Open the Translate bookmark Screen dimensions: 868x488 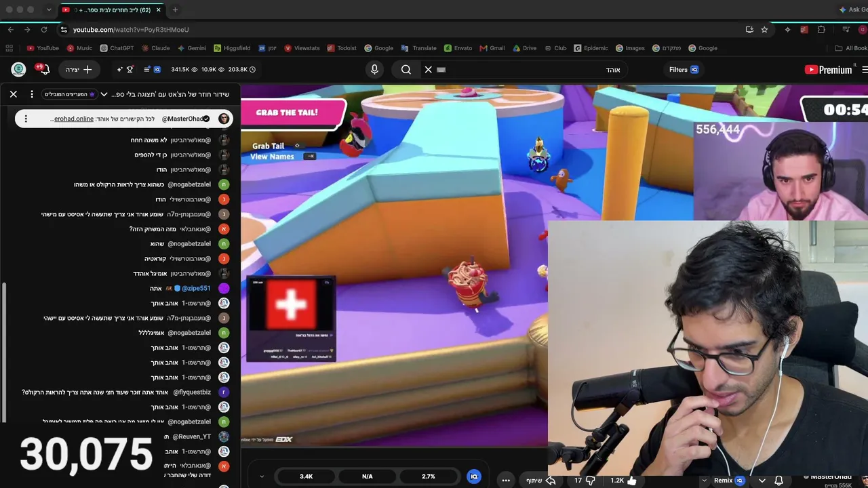click(419, 48)
